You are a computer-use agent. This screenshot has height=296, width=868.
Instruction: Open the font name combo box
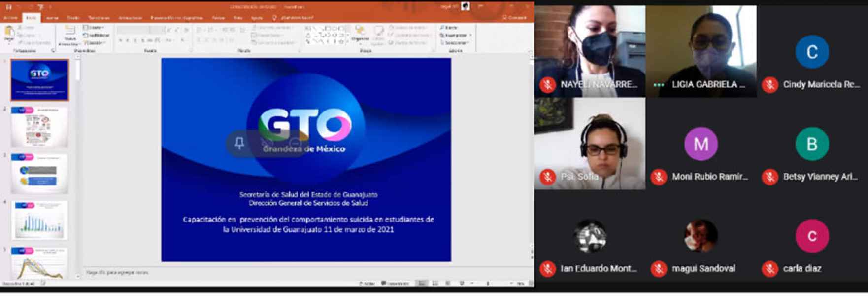pyautogui.click(x=133, y=31)
